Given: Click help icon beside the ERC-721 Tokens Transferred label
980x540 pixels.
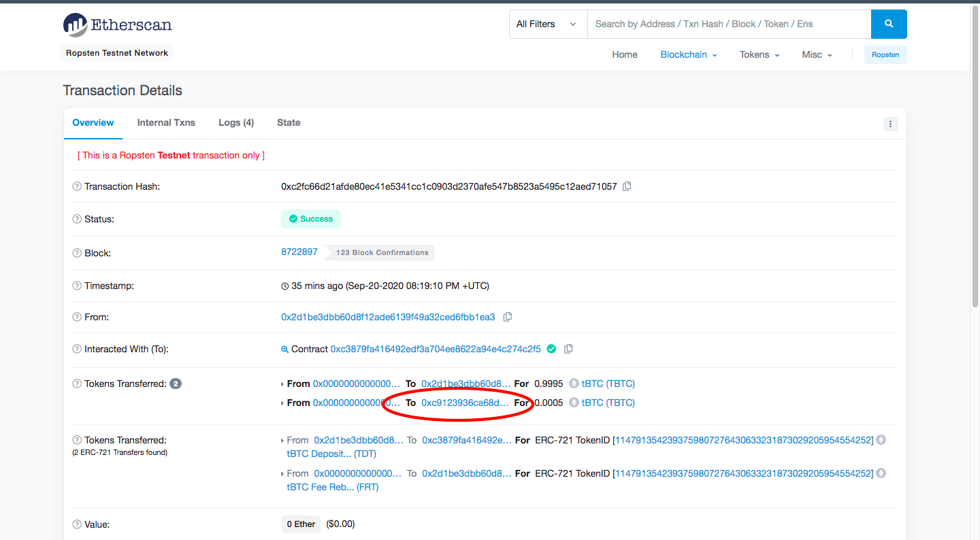Looking at the screenshot, I should 77,440.
